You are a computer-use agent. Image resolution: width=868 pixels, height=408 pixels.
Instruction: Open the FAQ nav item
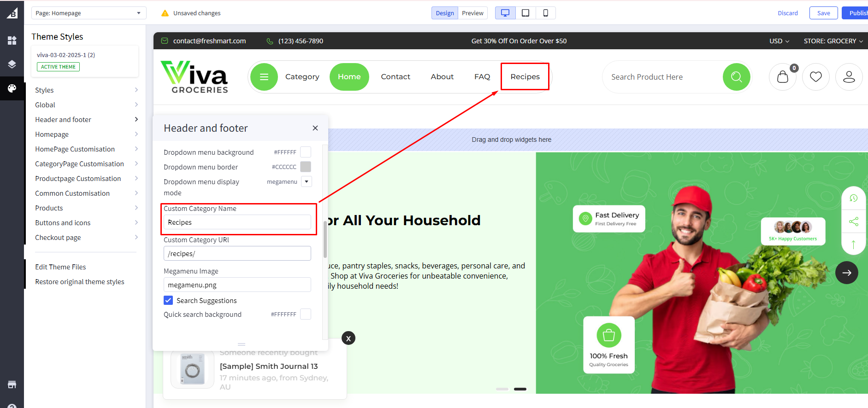tap(482, 77)
